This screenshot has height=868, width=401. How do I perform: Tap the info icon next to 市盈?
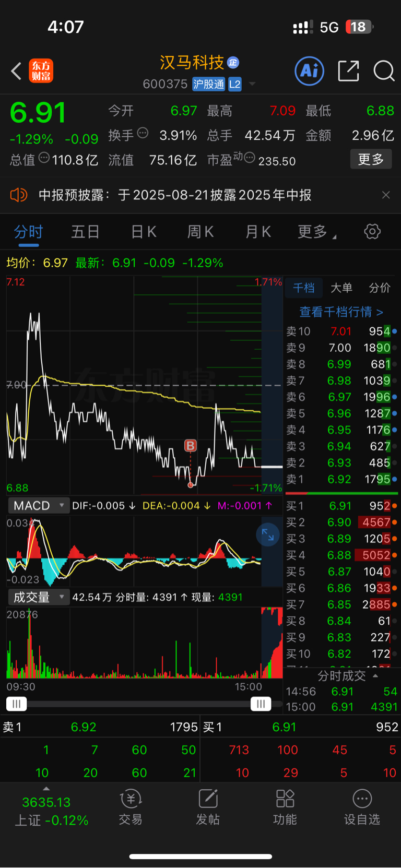tap(250, 158)
